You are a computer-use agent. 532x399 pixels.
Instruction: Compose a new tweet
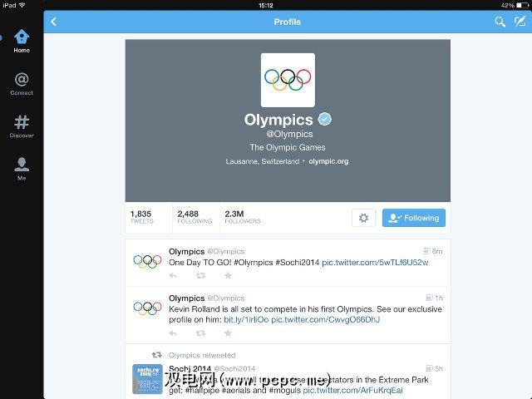520,22
